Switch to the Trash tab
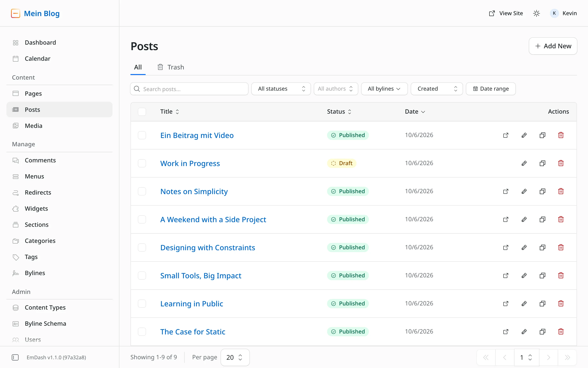 tap(171, 67)
